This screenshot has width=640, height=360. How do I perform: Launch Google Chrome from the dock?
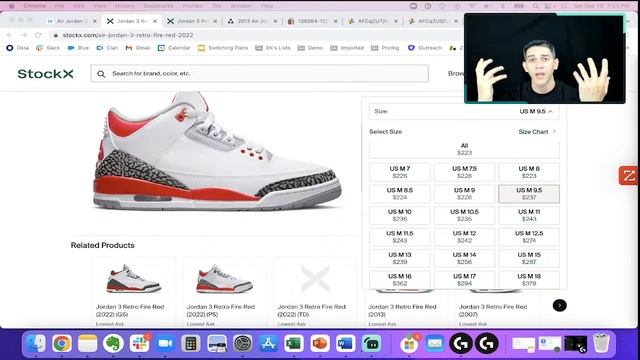pos(62,344)
